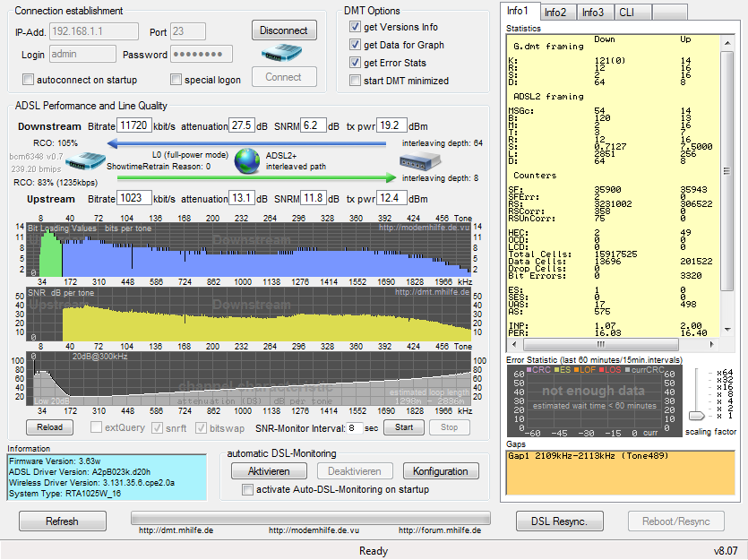
Task: Click the Bit Loading Values graph
Action: (x=248, y=249)
